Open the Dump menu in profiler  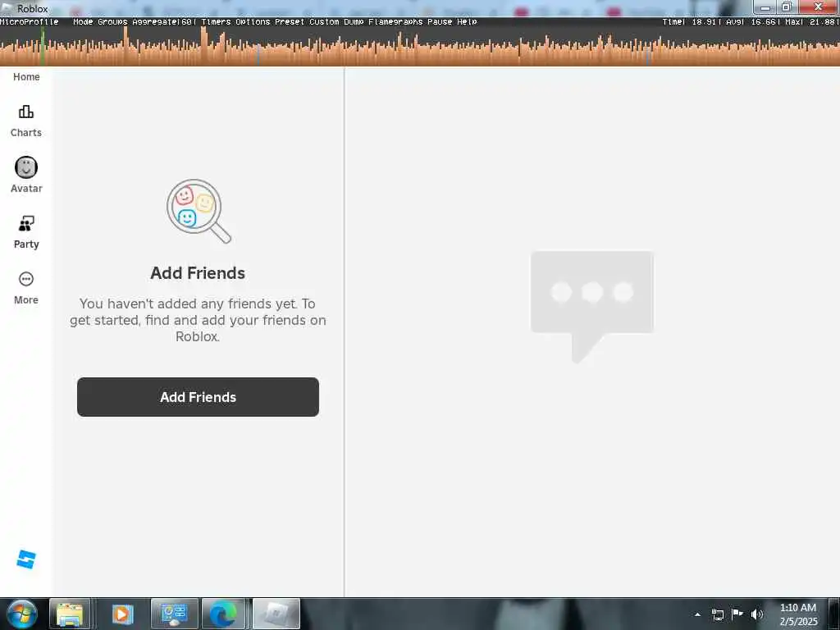coord(354,22)
